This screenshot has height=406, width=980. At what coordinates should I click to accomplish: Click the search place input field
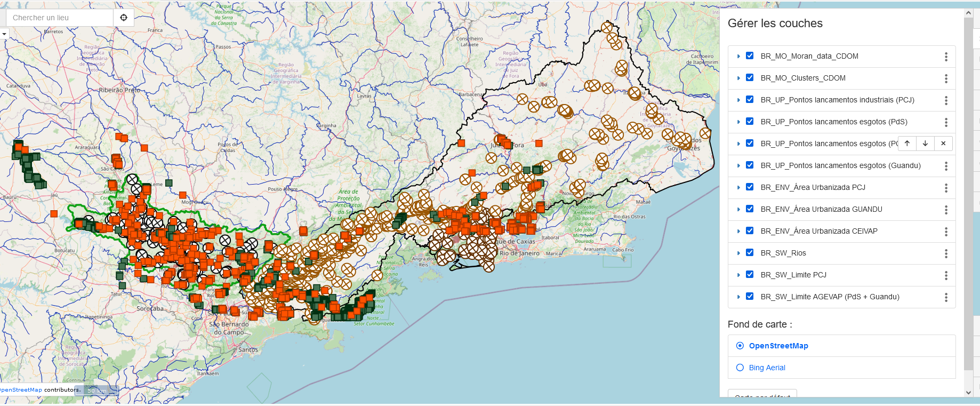60,18
